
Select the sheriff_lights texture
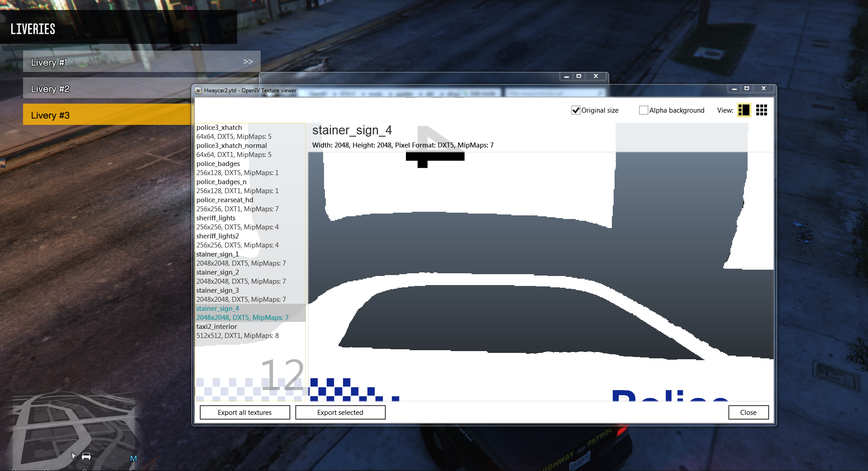point(250,223)
